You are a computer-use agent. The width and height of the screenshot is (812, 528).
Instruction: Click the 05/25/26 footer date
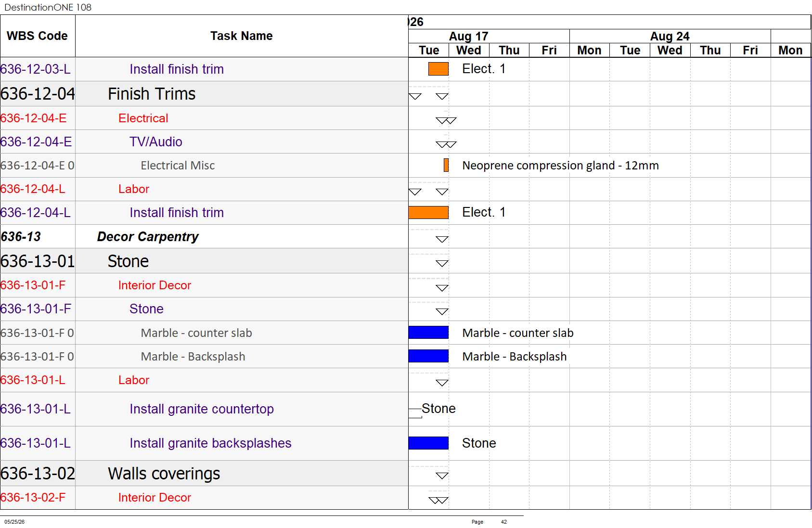tap(14, 522)
